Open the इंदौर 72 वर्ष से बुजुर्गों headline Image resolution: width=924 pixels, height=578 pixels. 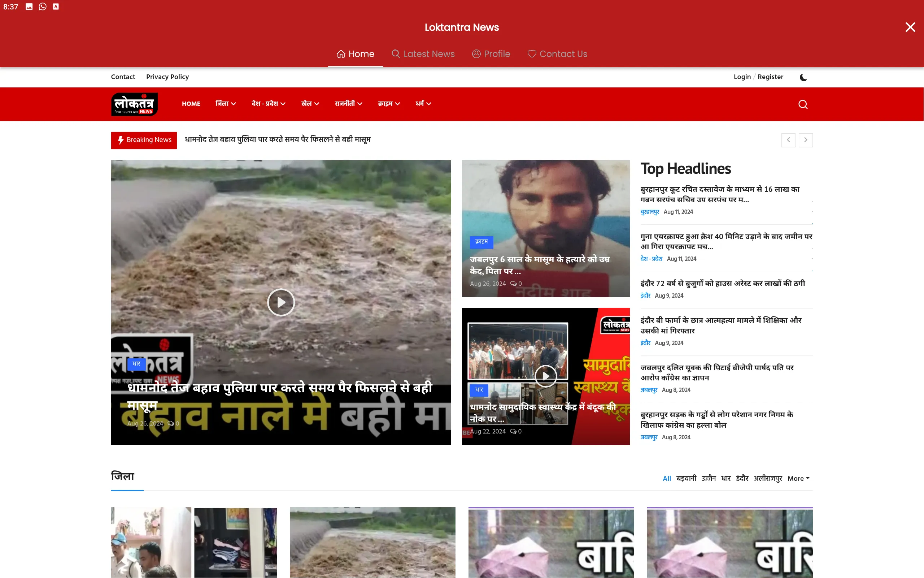pos(722,284)
